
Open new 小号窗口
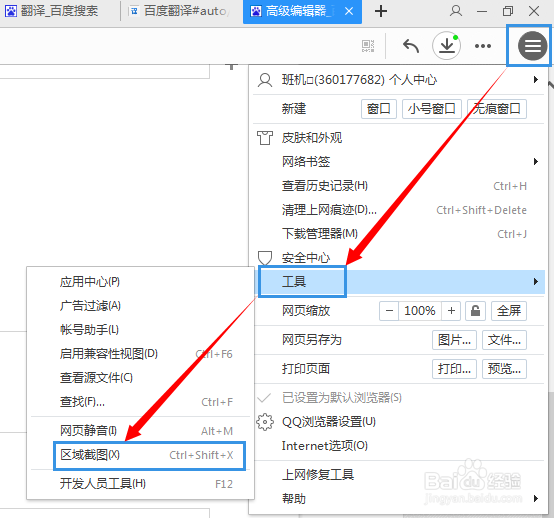coord(432,109)
